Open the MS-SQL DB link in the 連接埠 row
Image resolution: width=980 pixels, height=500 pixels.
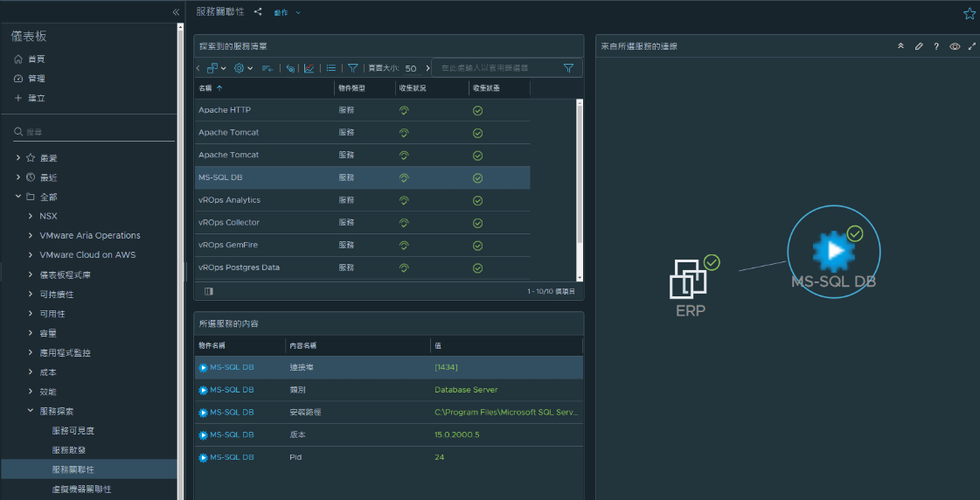pyautogui.click(x=232, y=367)
